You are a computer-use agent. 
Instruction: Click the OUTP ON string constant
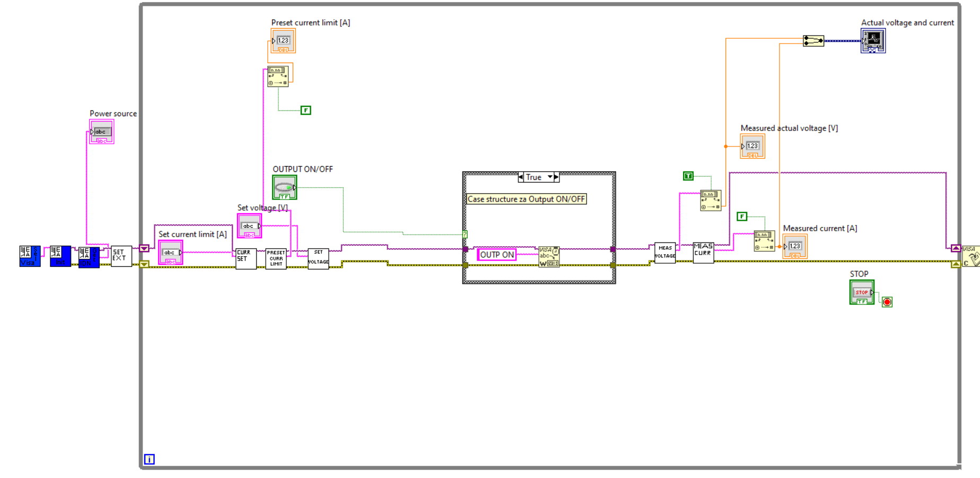[496, 255]
